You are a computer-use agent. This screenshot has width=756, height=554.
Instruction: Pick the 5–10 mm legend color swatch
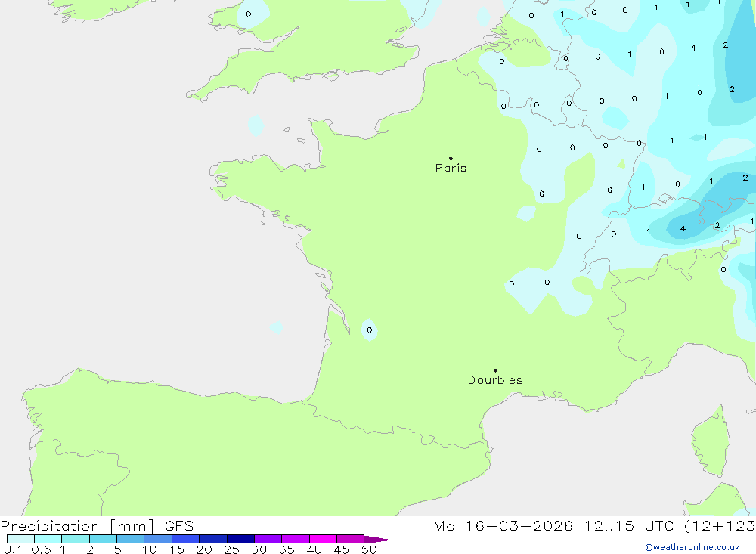pos(130,539)
